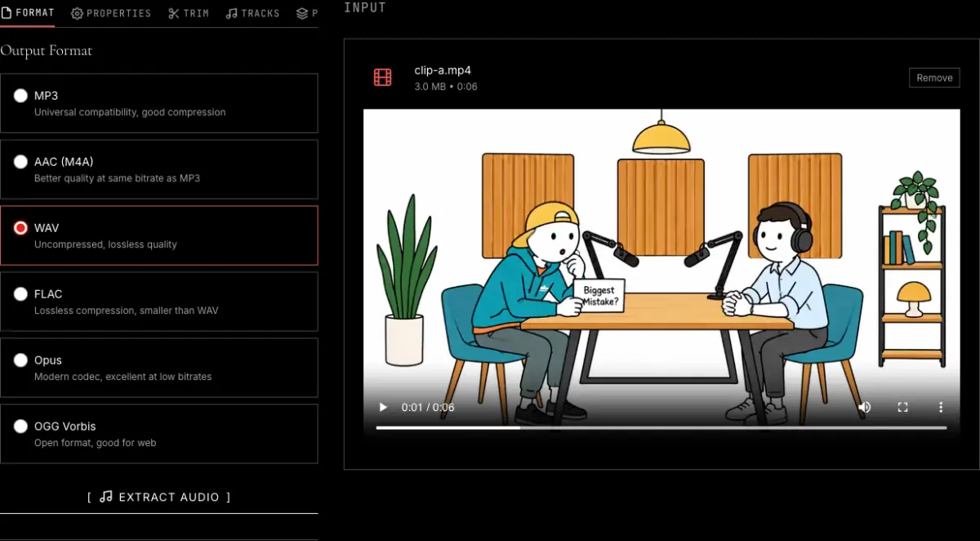Open the video's more options menu

[941, 407]
